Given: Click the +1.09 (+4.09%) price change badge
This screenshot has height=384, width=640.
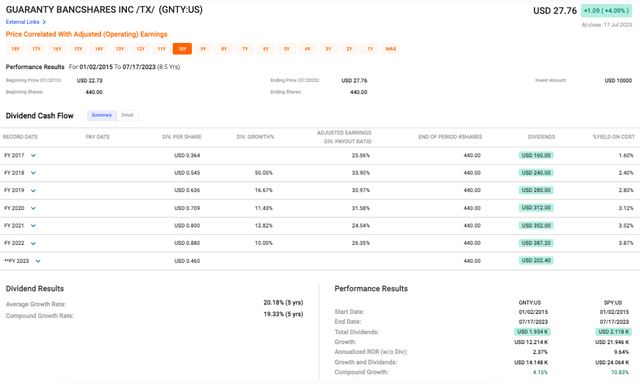Looking at the screenshot, I should click(606, 11).
